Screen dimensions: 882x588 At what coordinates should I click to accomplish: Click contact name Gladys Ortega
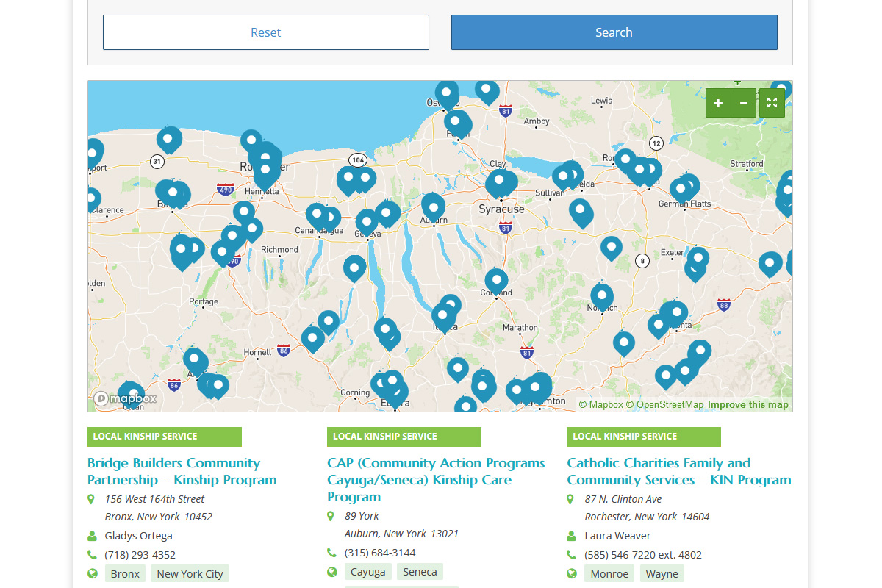(139, 536)
